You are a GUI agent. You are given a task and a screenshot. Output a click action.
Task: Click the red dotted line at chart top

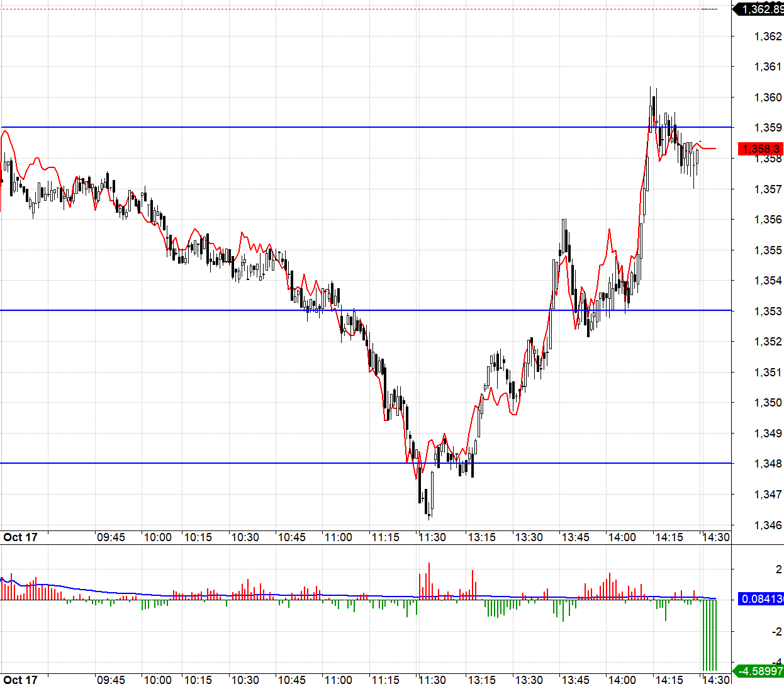[352, 9]
